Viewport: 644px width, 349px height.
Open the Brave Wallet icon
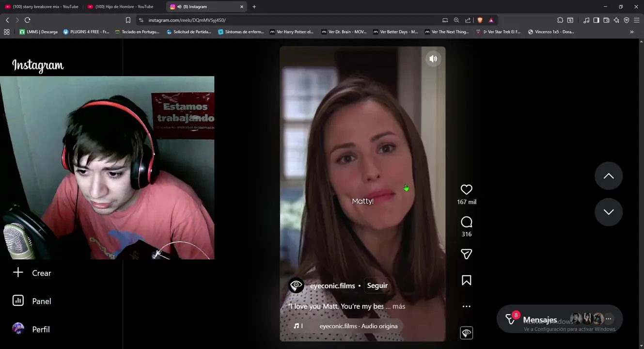607,20
